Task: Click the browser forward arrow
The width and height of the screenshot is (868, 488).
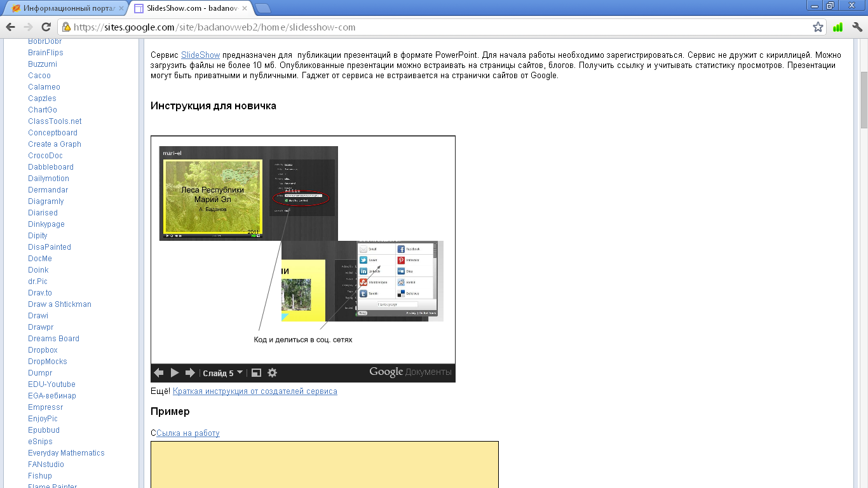Action: pyautogui.click(x=28, y=27)
